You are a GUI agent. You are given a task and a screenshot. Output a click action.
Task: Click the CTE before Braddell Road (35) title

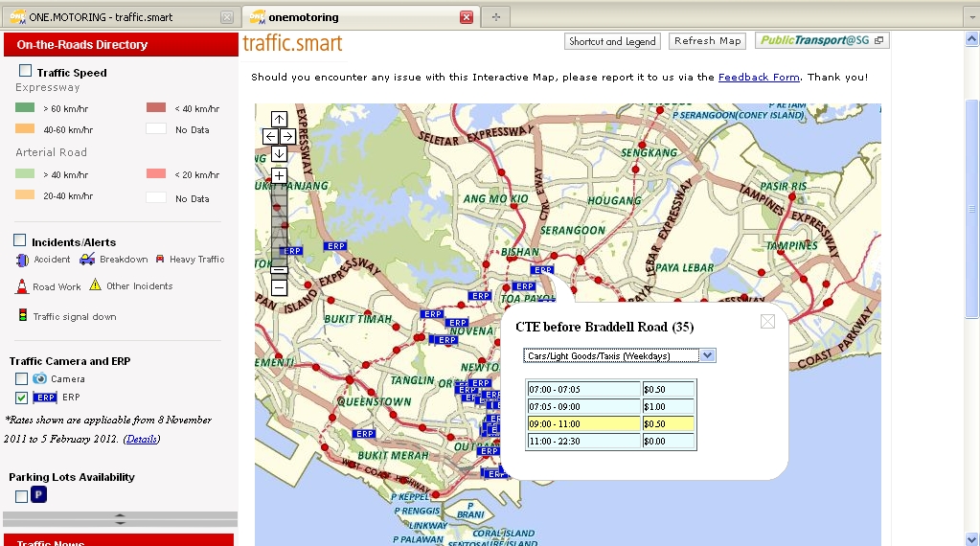click(x=604, y=327)
